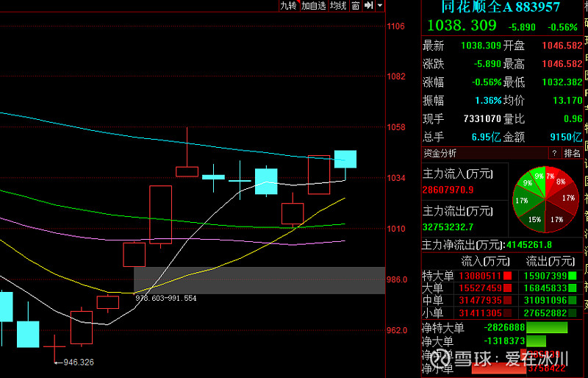Click 主力净流出 value 4145261.8
The width and height of the screenshot is (588, 378).
[x=529, y=245]
